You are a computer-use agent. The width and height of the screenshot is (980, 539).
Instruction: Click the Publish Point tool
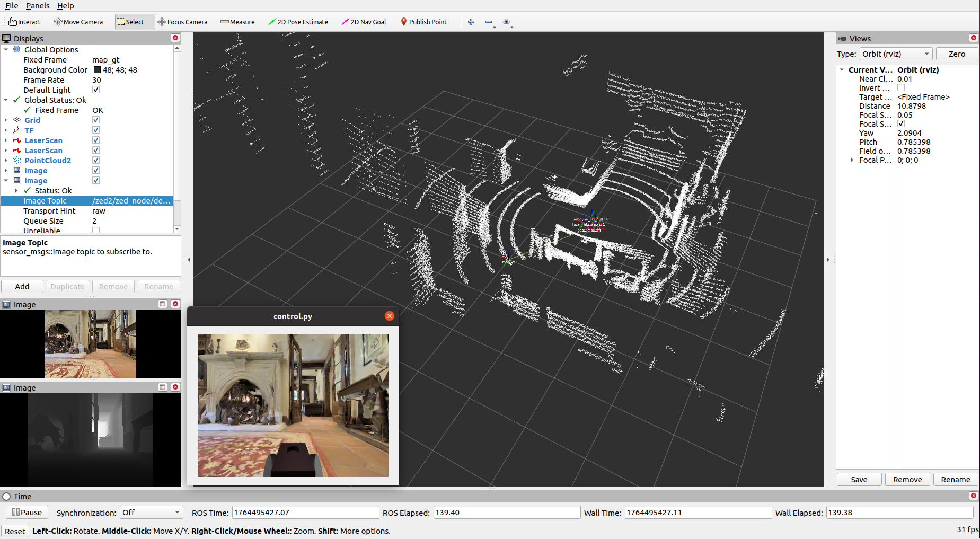423,22
